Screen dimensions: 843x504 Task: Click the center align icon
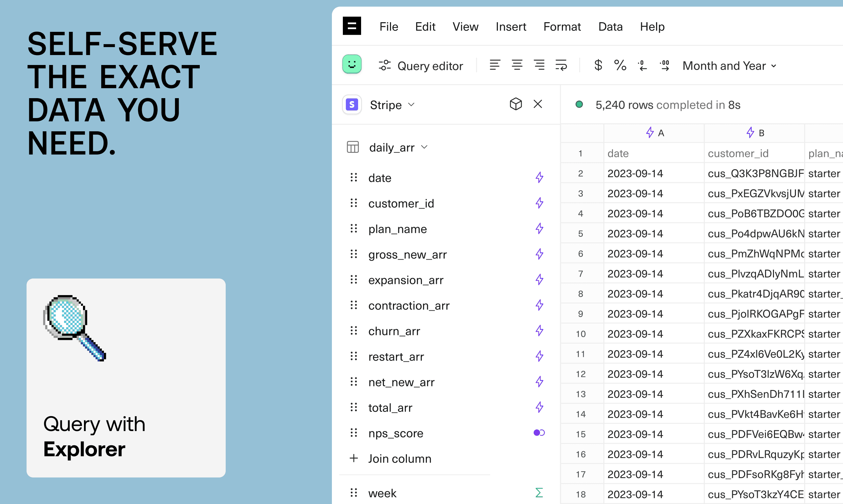517,65
